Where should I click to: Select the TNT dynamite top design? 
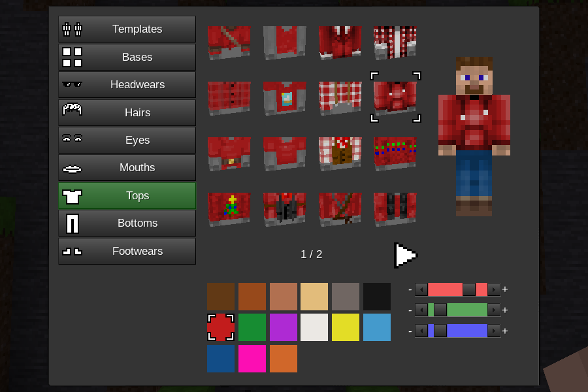pos(395,210)
